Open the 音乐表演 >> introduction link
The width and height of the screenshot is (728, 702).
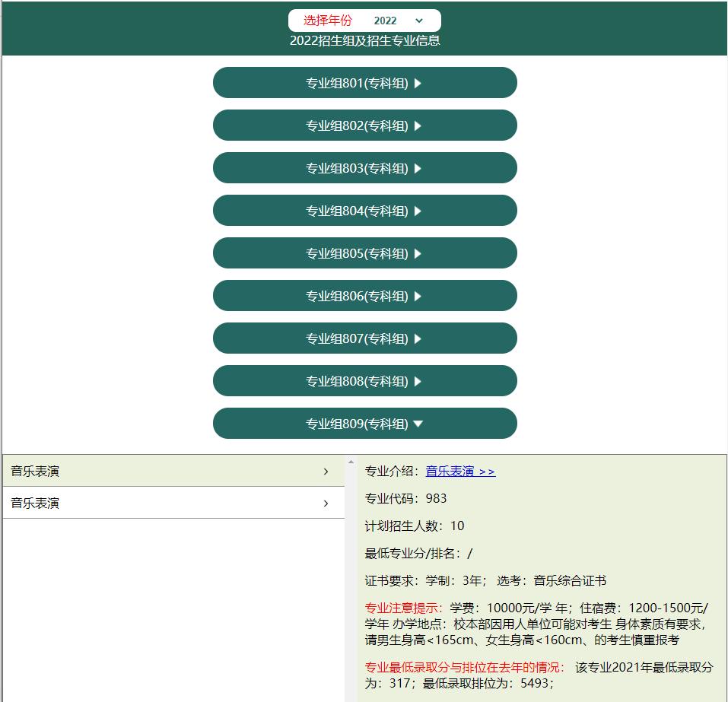pos(460,472)
